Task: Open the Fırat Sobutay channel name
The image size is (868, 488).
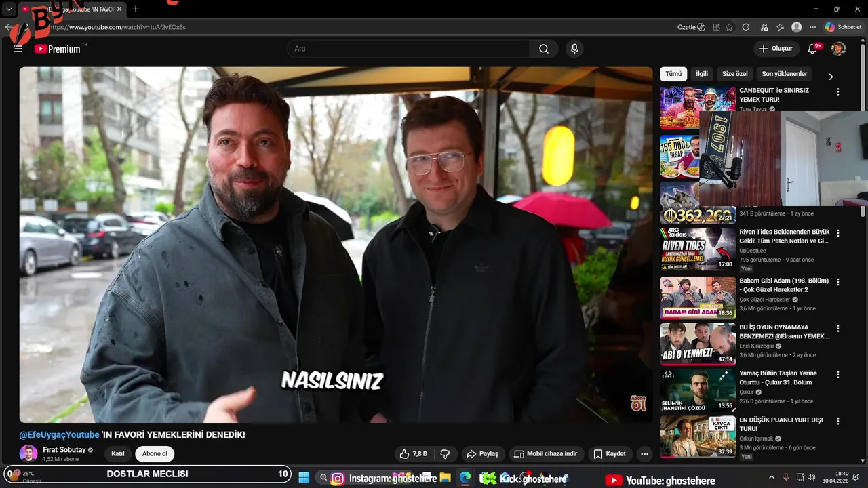Action: (64, 450)
